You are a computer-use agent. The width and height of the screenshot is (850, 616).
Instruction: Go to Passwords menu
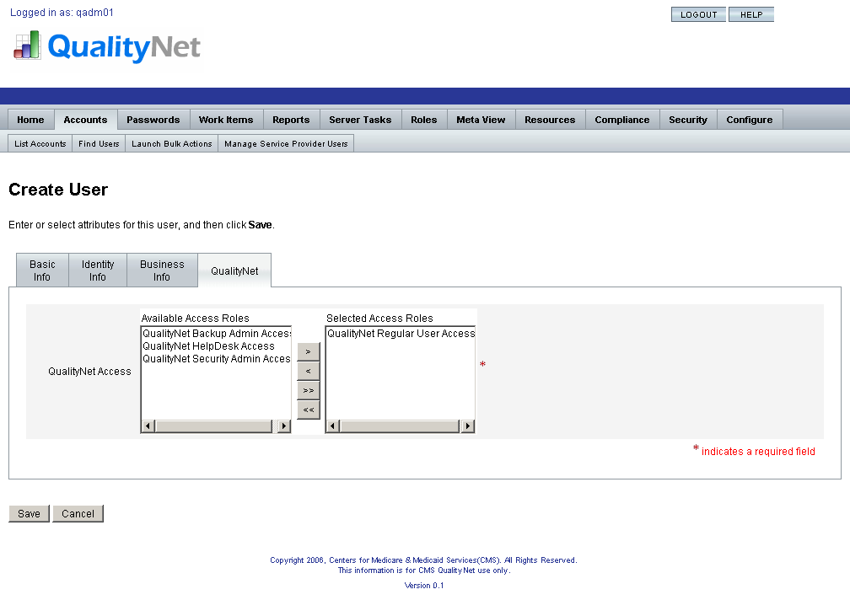(153, 120)
